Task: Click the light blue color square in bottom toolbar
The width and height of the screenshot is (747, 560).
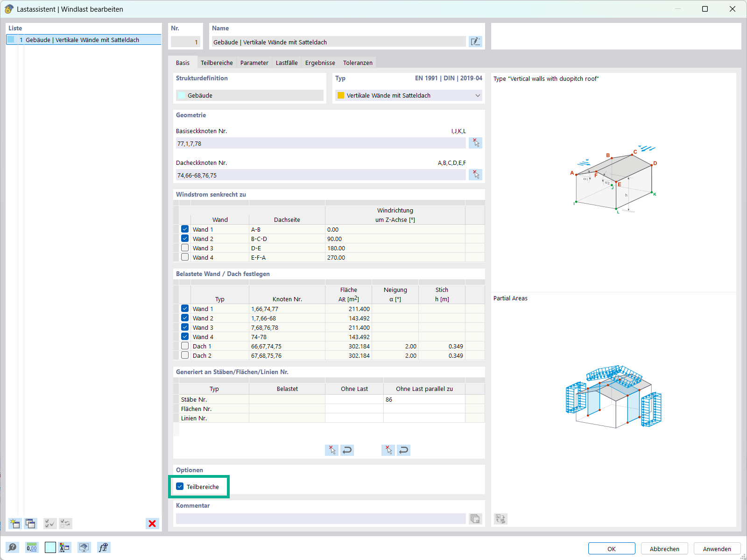Action: [x=50, y=547]
